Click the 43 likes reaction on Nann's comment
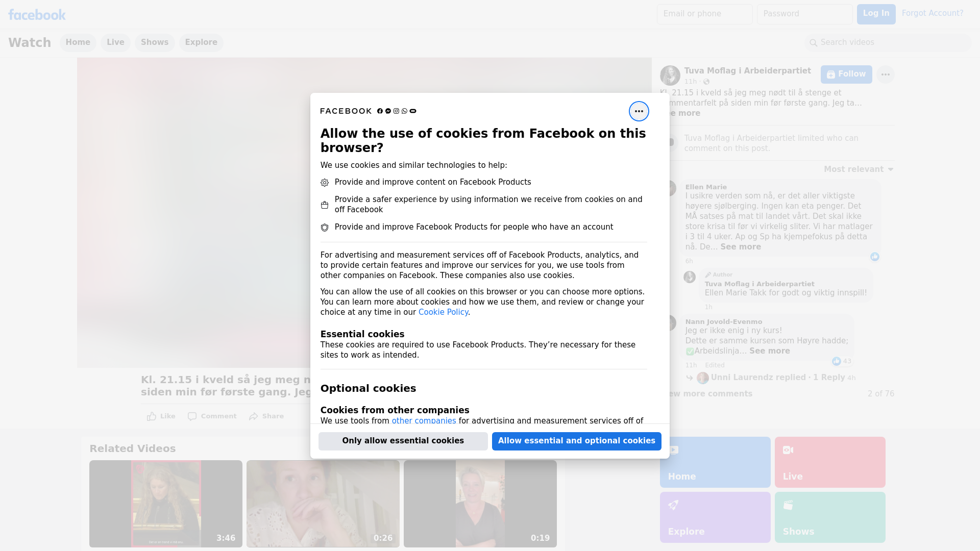 (x=842, y=361)
